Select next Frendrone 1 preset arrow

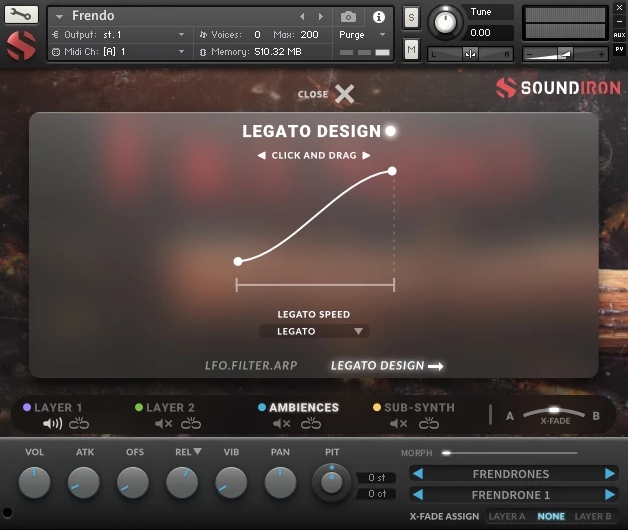point(610,494)
